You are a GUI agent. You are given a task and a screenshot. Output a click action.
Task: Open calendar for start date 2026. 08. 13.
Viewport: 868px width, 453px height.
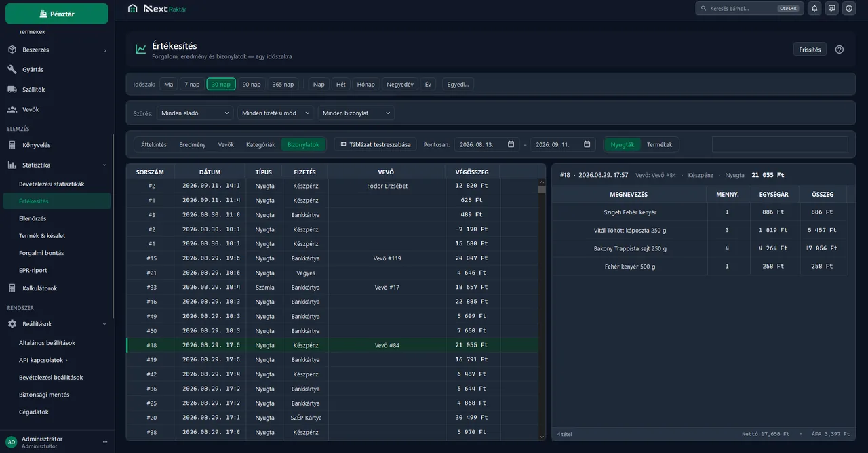click(x=511, y=144)
